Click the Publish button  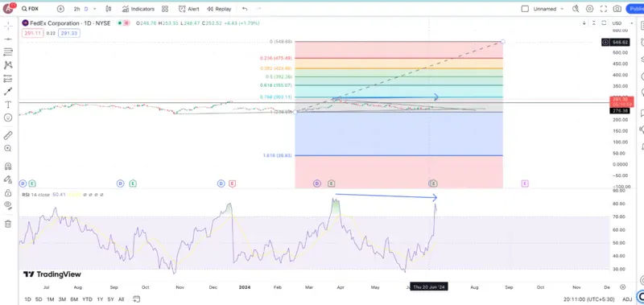pos(635,9)
